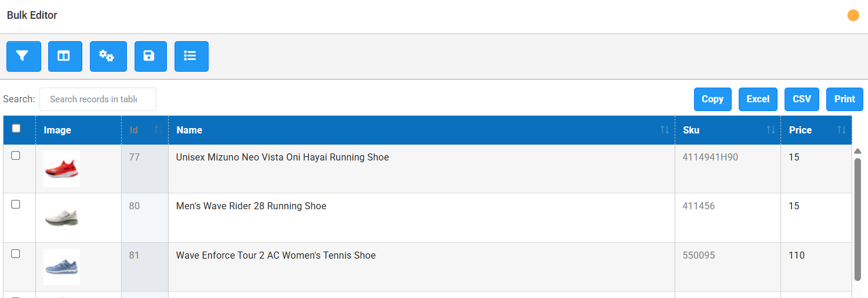Viewport: 868px width, 298px height.
Task: Sort table by Name column arrows
Action: tap(665, 130)
